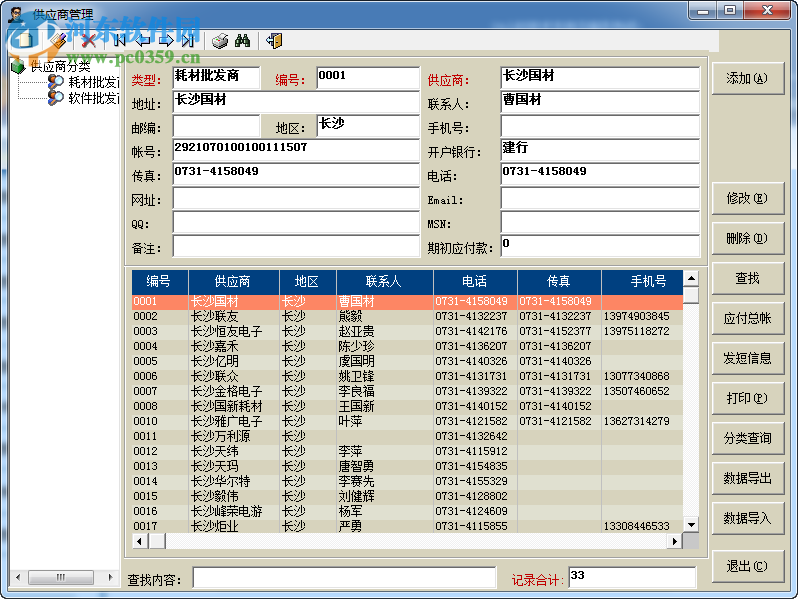Viewport: 798px width, 599px height.
Task: Click the 期初应付款 field showing 0
Action: coord(600,246)
